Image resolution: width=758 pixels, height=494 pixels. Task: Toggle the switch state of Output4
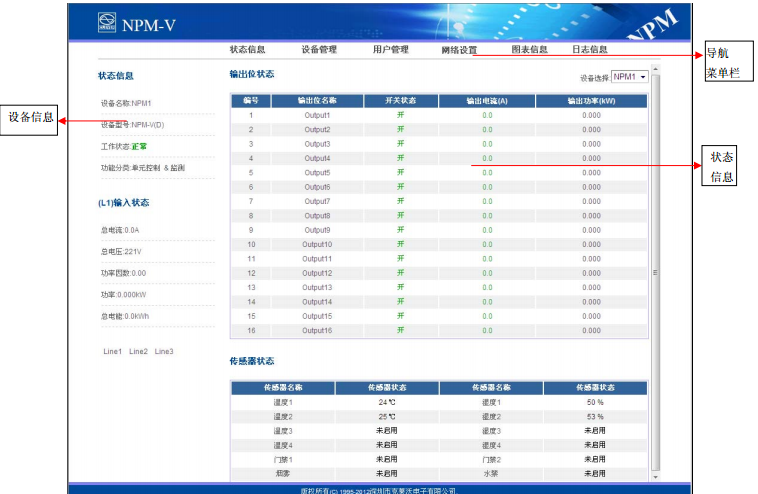tap(401, 158)
